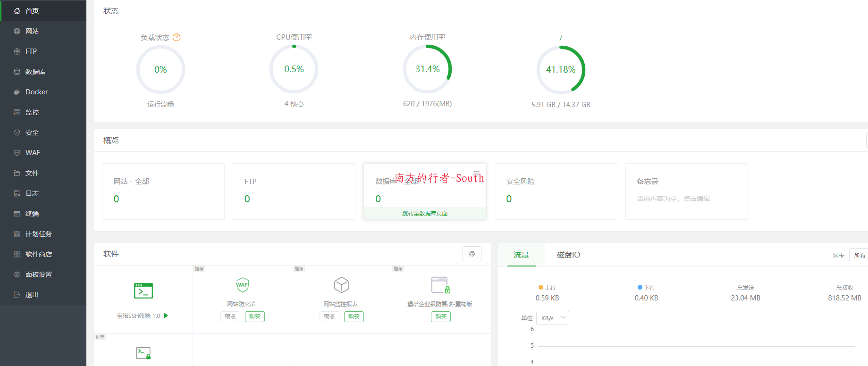Click the help icon next to 负载状态

[177, 37]
